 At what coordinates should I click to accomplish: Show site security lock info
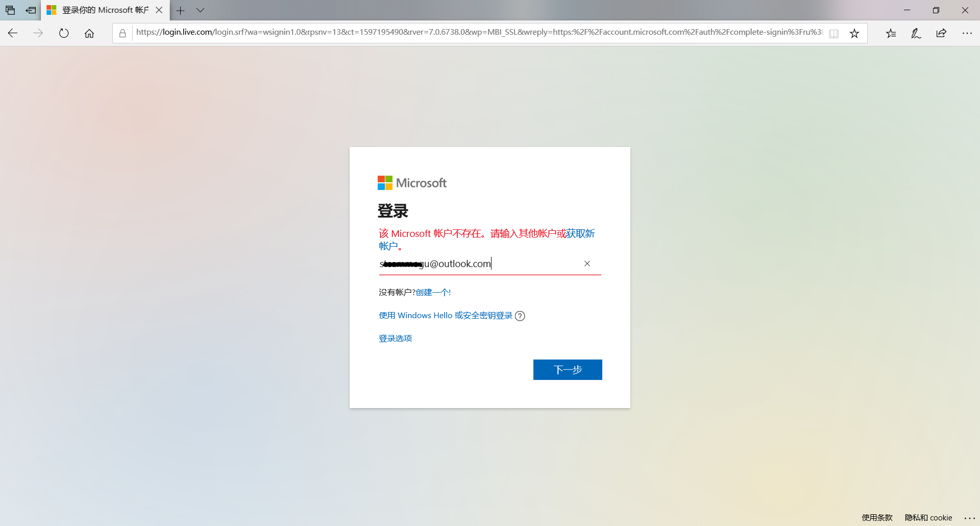[122, 33]
